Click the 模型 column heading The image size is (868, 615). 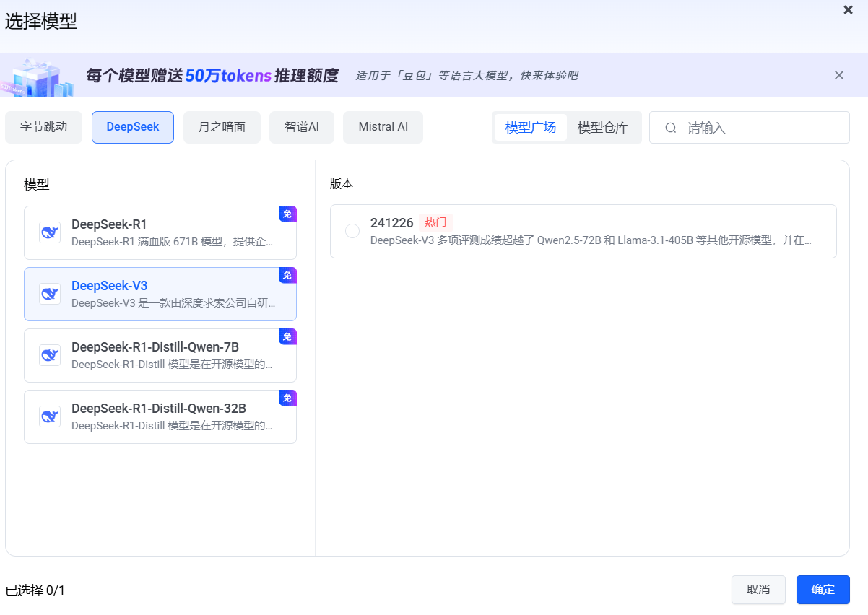click(37, 184)
